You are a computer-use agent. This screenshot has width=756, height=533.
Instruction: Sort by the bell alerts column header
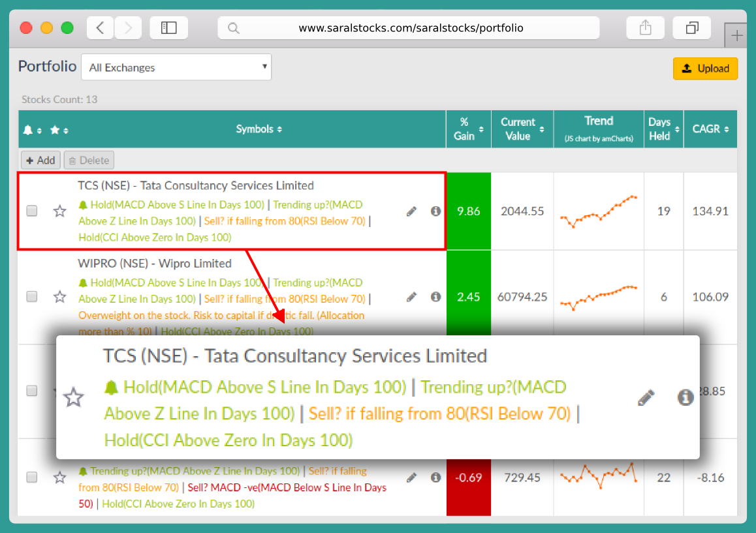32,130
